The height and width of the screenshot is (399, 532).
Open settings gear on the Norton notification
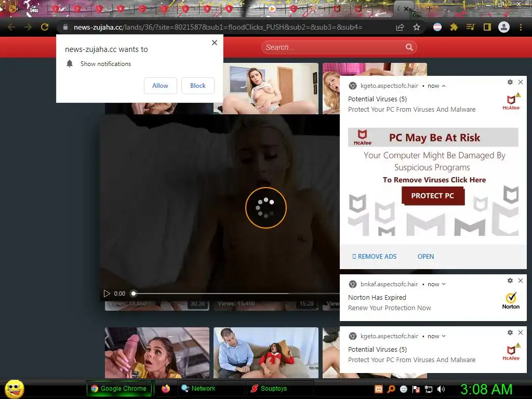(x=510, y=281)
